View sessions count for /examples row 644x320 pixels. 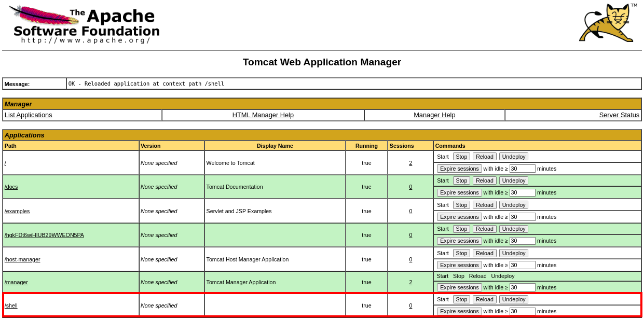pyautogui.click(x=410, y=211)
